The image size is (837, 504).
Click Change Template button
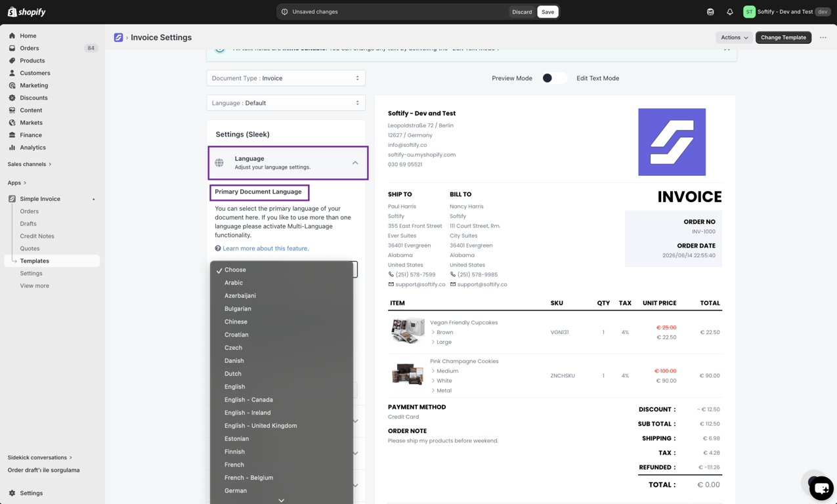783,37
